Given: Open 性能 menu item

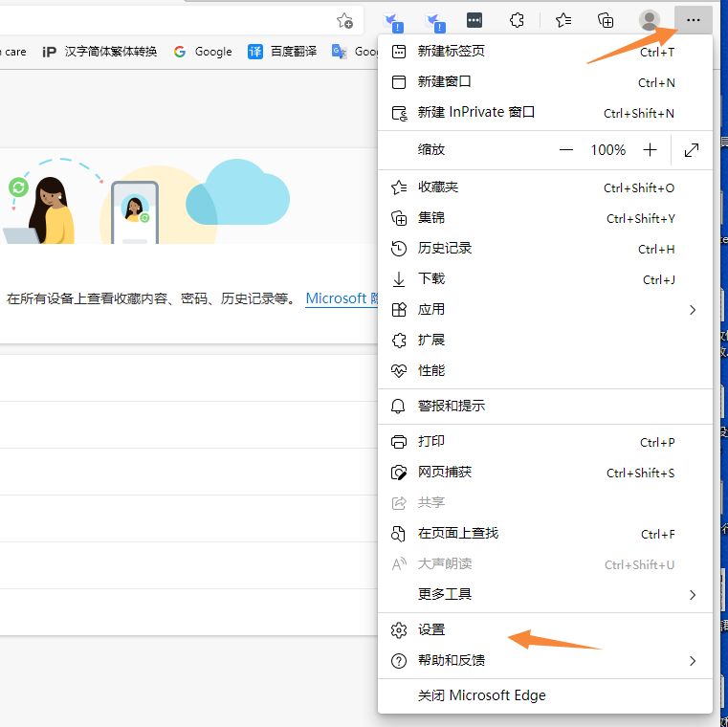Looking at the screenshot, I should point(545,371).
